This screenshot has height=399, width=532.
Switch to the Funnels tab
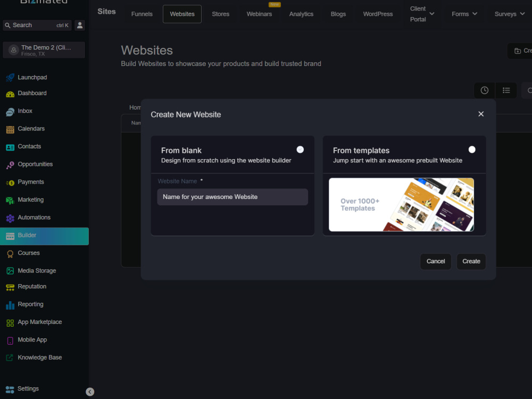(142, 14)
